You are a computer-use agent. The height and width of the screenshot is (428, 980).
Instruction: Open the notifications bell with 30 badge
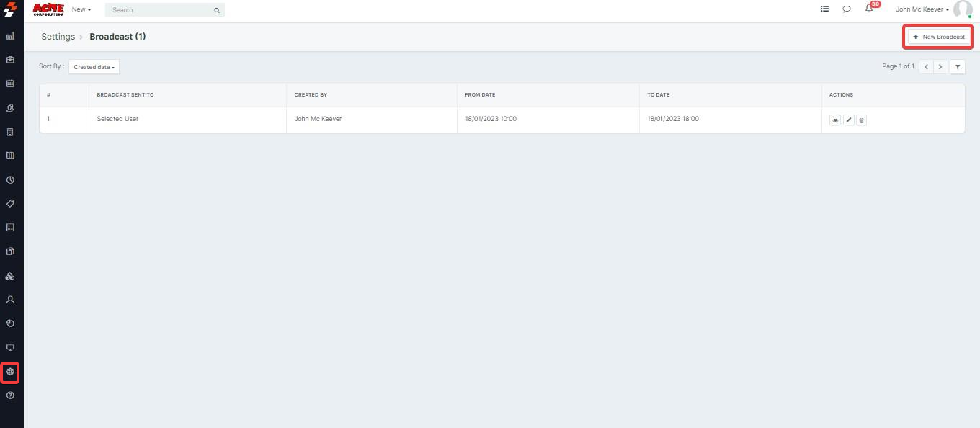[870, 8]
